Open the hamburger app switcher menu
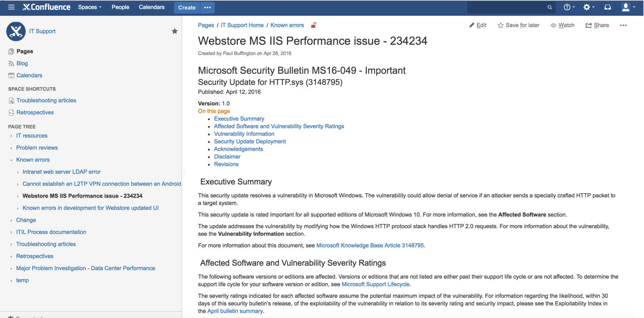The image size is (644, 318). (11, 7)
